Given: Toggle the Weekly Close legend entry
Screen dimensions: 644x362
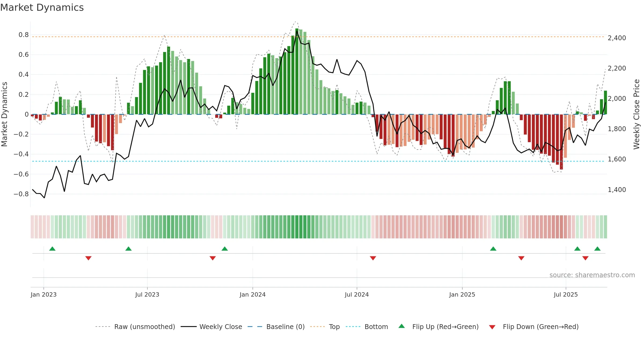Looking at the screenshot, I should (211, 327).
